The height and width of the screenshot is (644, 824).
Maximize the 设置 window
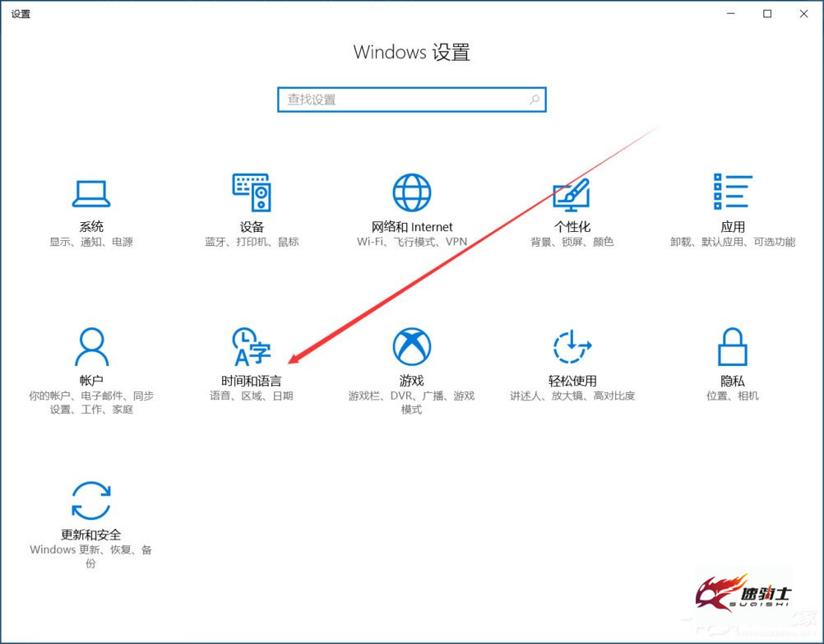coord(767,14)
